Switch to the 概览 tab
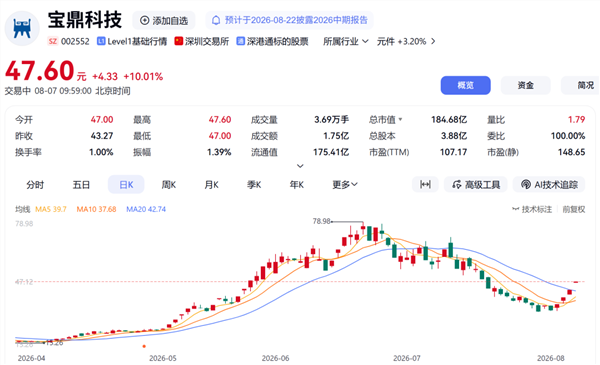 465,85
